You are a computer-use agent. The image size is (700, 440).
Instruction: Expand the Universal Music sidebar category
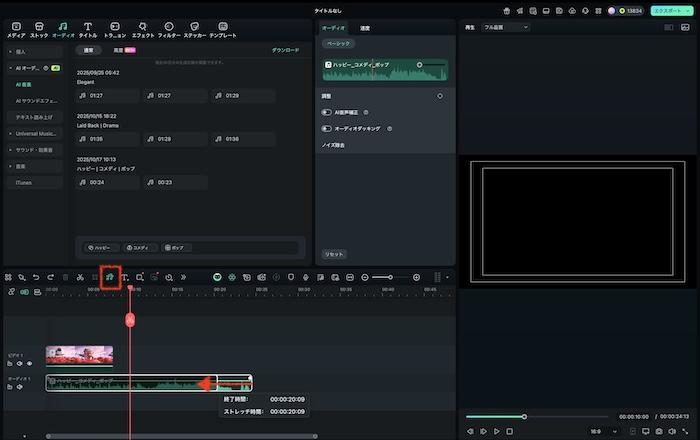[36, 132]
